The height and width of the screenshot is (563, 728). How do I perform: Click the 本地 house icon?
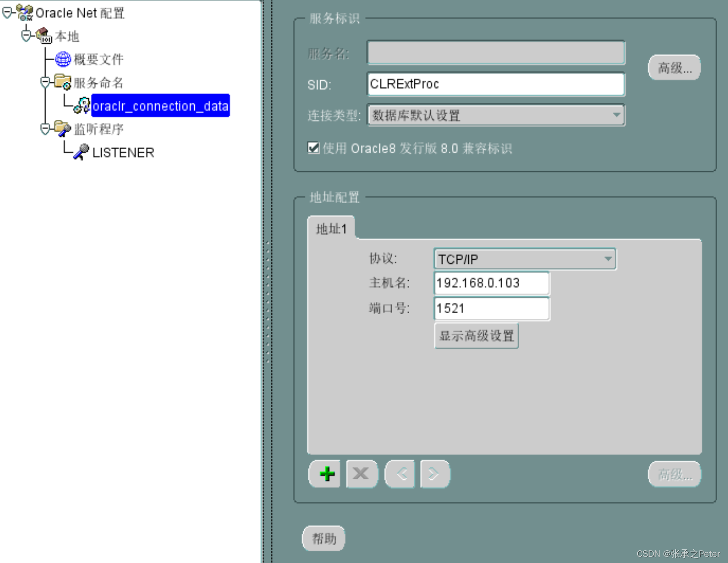click(43, 35)
